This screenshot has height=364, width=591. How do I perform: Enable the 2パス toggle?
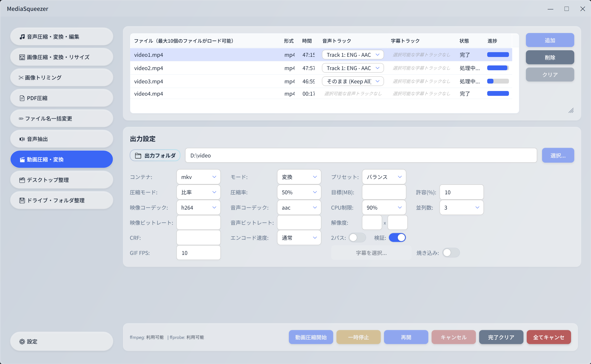pos(357,238)
